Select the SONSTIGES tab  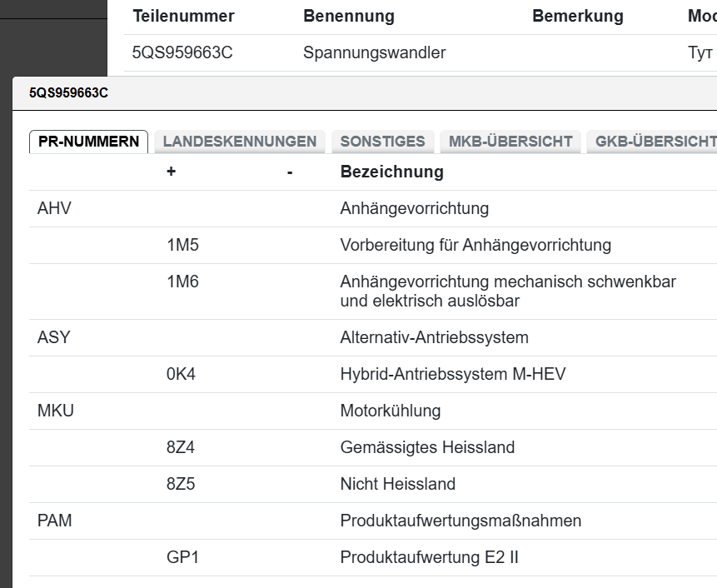coord(382,142)
